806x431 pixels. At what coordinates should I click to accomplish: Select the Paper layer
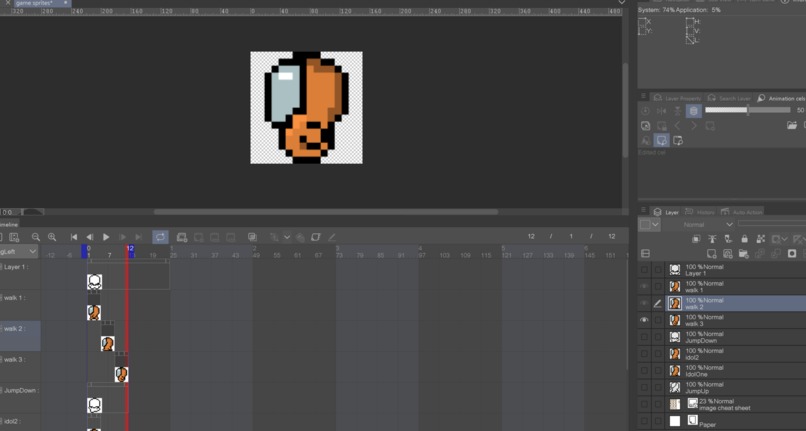[736, 421]
